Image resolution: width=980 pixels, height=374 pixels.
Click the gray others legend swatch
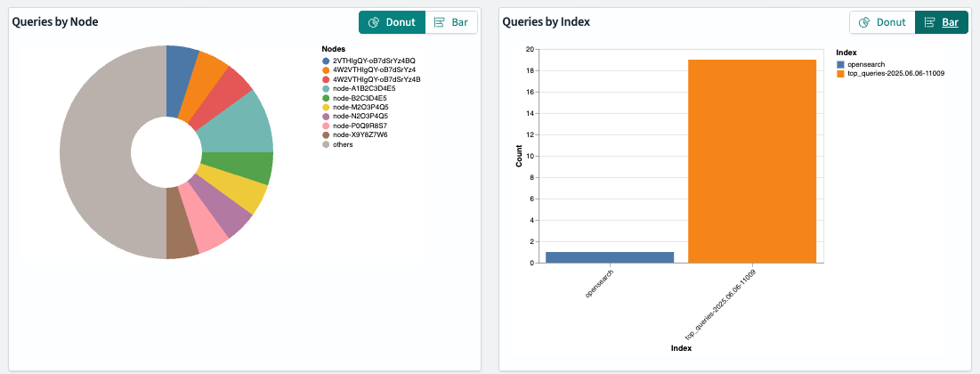[x=326, y=144]
